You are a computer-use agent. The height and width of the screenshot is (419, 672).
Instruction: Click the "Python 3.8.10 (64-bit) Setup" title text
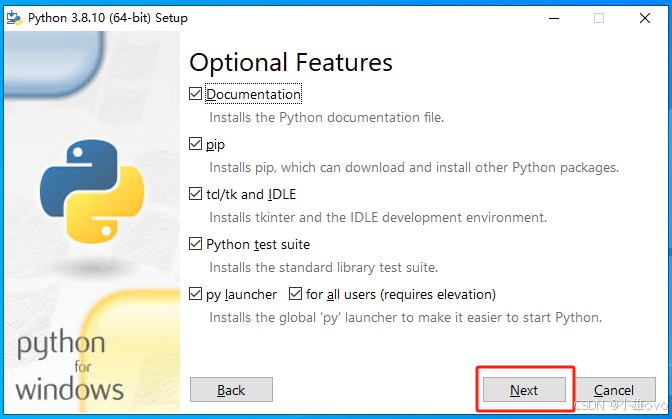click(x=107, y=18)
